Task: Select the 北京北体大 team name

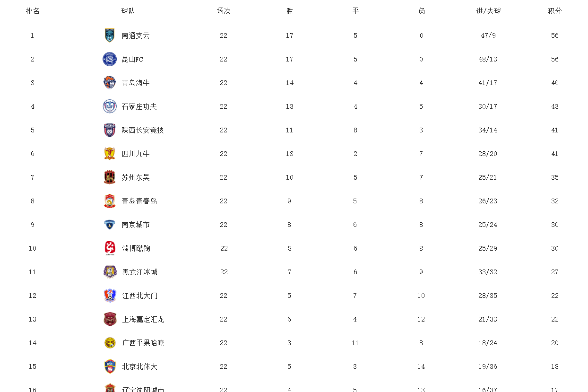Action: [x=140, y=366]
